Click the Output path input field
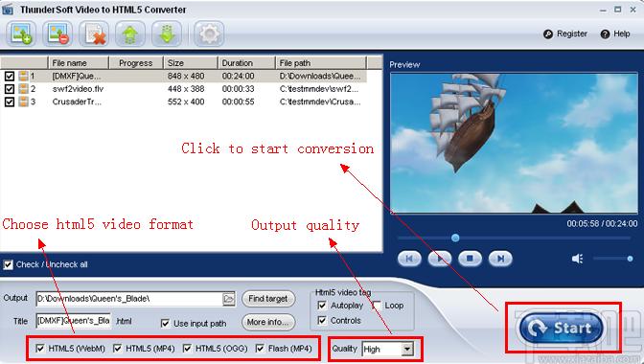This screenshot has width=644, height=364. click(129, 299)
